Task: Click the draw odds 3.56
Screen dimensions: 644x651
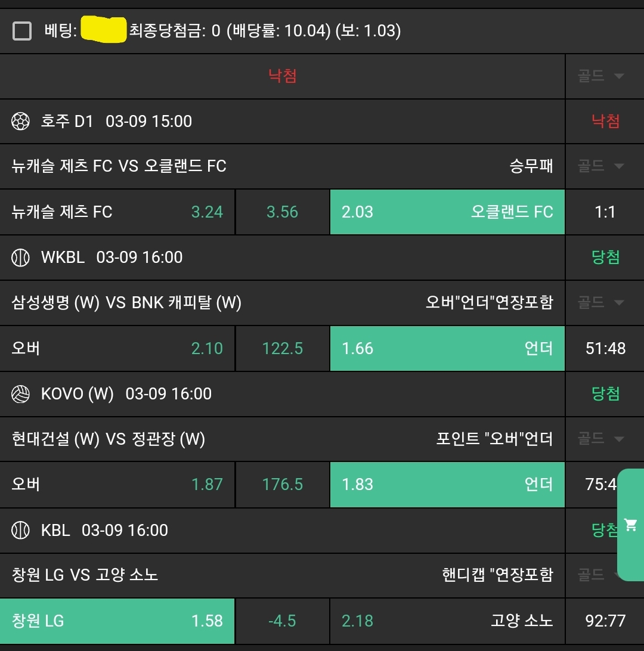Action: [x=283, y=212]
